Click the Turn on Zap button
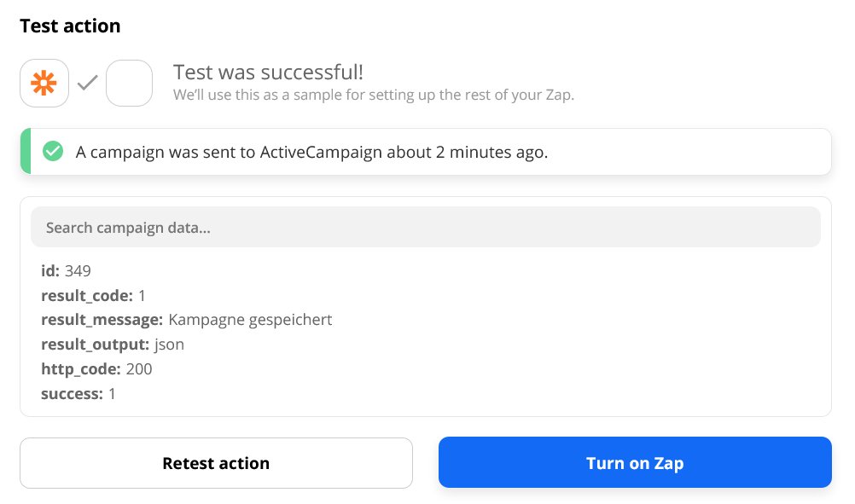 pyautogui.click(x=635, y=462)
